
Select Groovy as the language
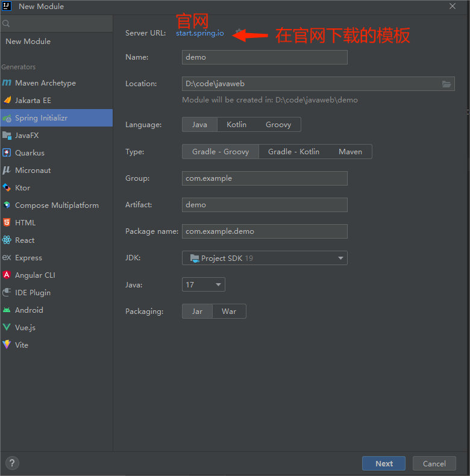pos(278,125)
